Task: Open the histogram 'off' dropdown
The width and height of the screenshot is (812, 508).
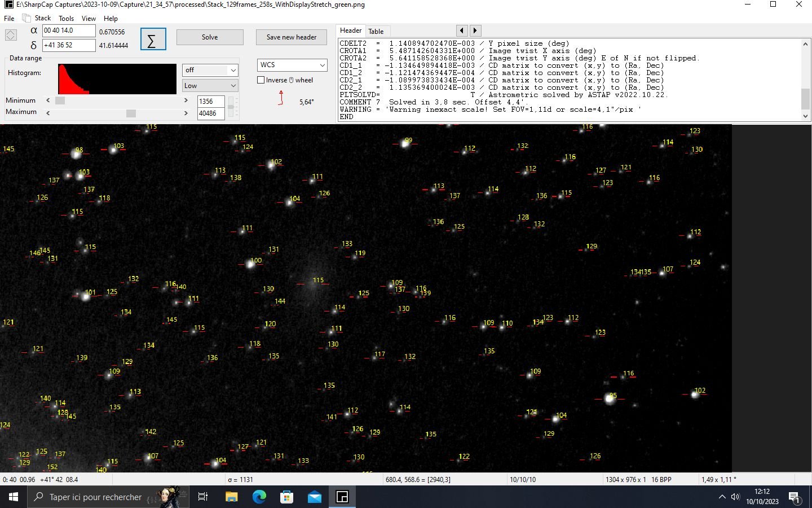Action: coord(210,70)
